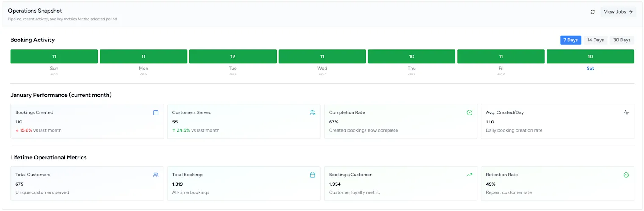Screen dimensions: 644x211
Task: Click Saturday's green booking bar
Action: 590,57
